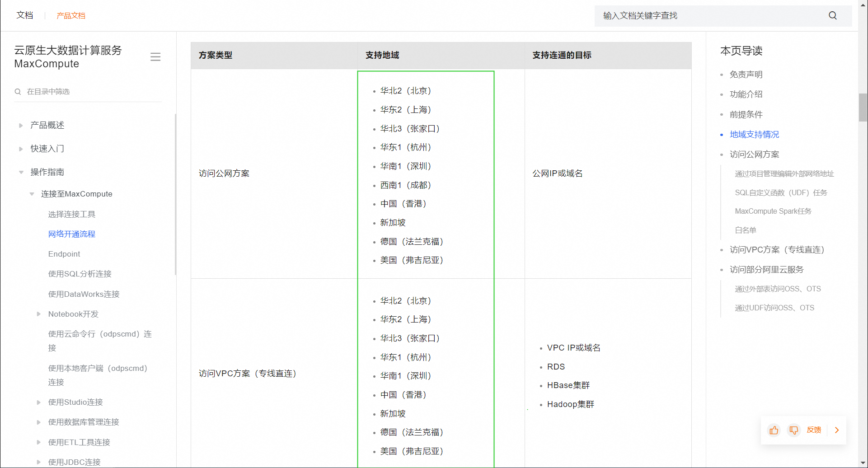Open 使用DataWorks连接 in the sidebar

[84, 294]
